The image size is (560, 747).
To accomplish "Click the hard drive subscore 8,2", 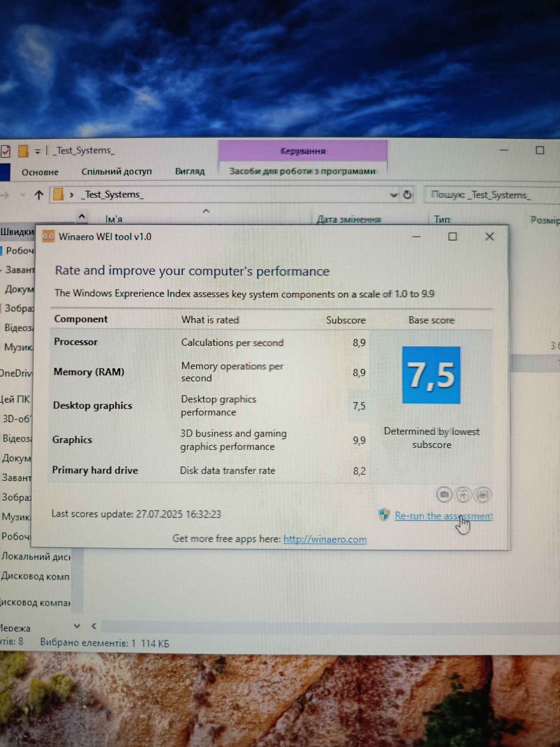I will pyautogui.click(x=359, y=471).
